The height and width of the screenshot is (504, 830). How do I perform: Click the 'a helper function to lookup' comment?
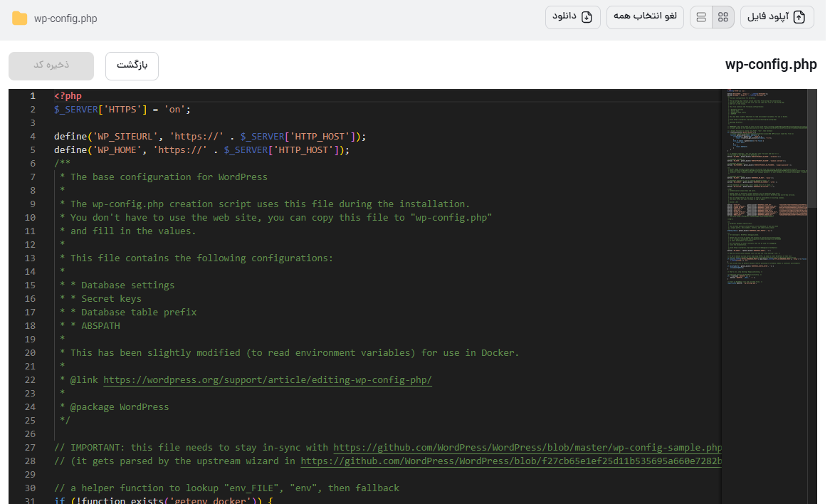[x=226, y=488]
